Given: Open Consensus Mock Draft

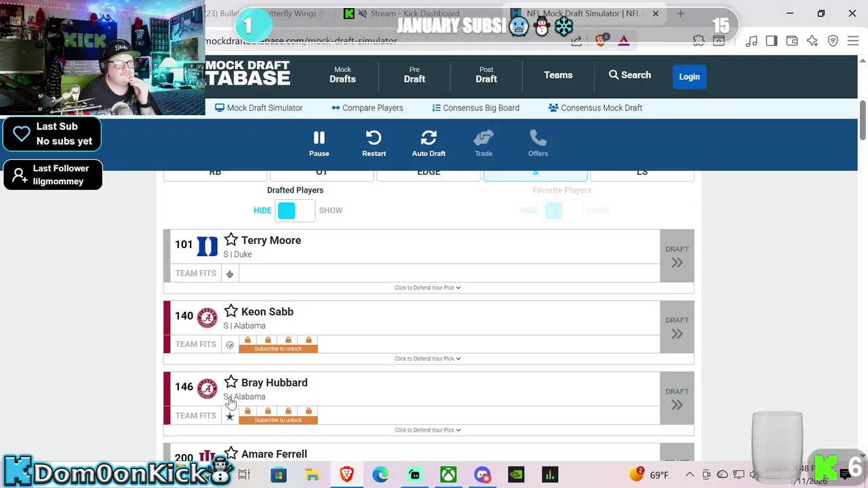Looking at the screenshot, I should [x=595, y=108].
